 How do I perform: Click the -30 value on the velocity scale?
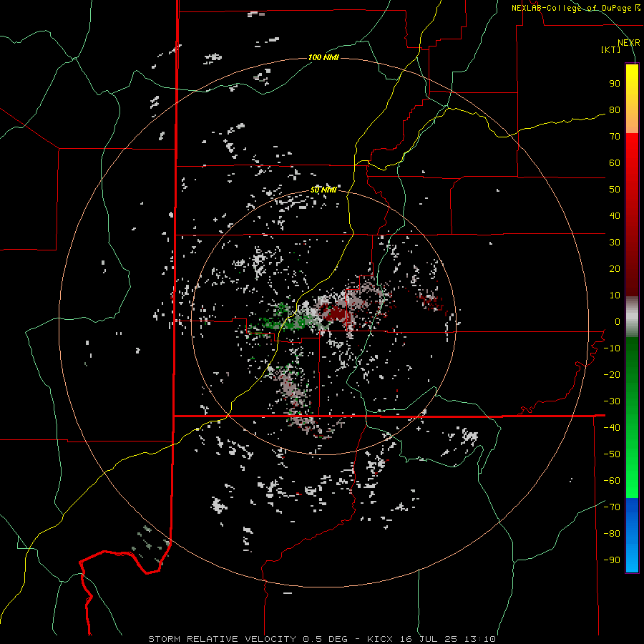pyautogui.click(x=612, y=401)
